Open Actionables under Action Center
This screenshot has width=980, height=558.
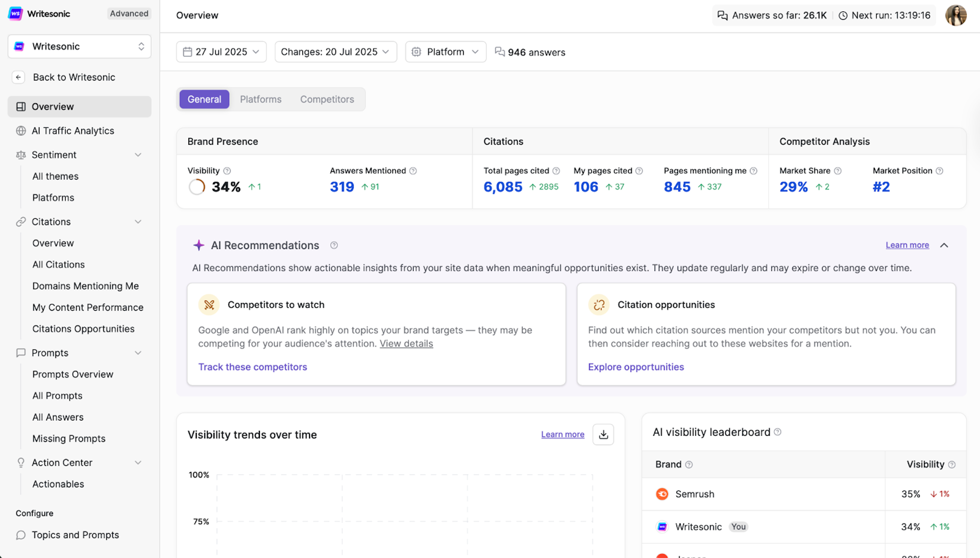click(58, 484)
